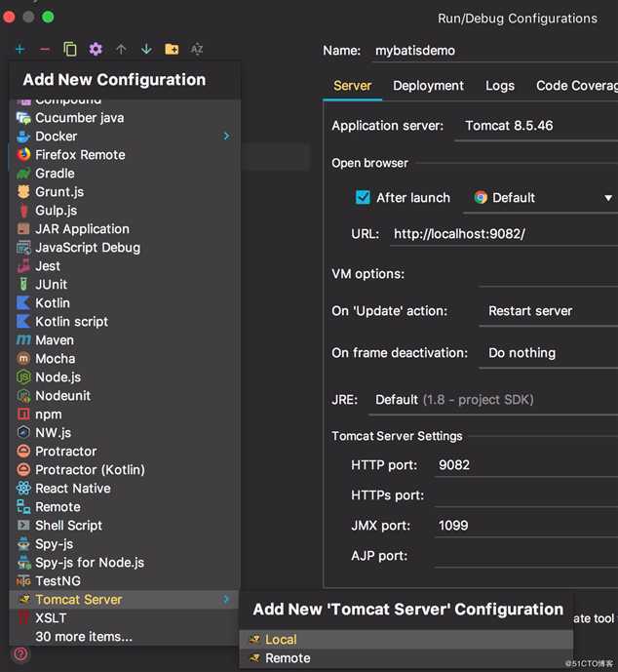Pick JAR Application entry
Image resolution: width=618 pixels, height=672 pixels.
coord(124,229)
